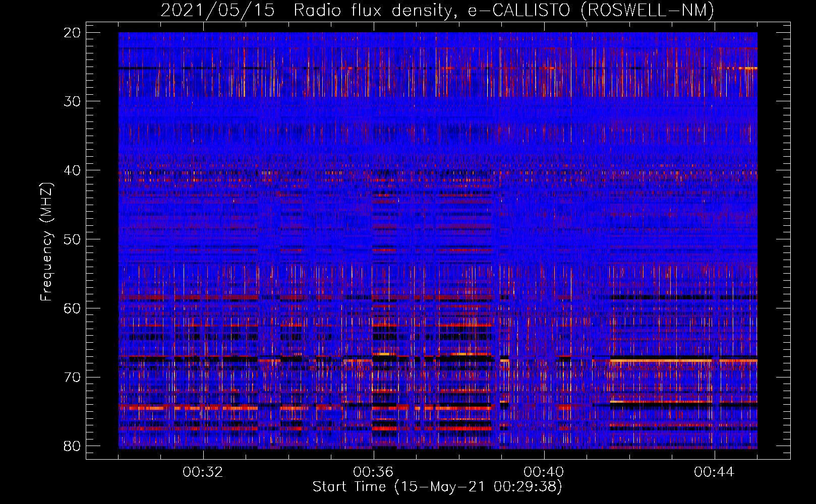
Task: Click the 00:44 time tick label
Action: click(714, 472)
